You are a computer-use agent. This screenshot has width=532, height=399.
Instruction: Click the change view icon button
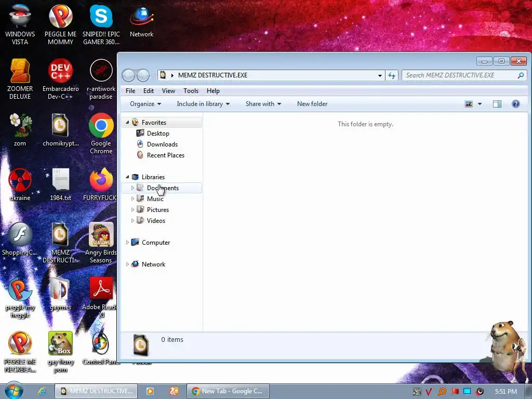469,104
